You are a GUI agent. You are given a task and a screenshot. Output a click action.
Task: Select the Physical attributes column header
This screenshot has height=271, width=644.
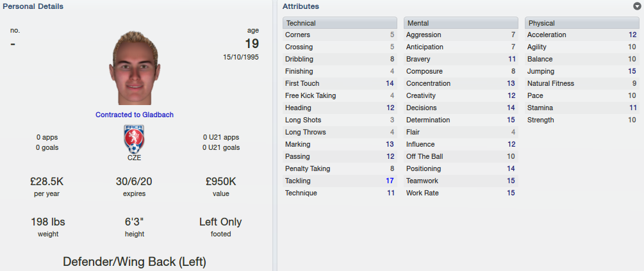(x=582, y=23)
